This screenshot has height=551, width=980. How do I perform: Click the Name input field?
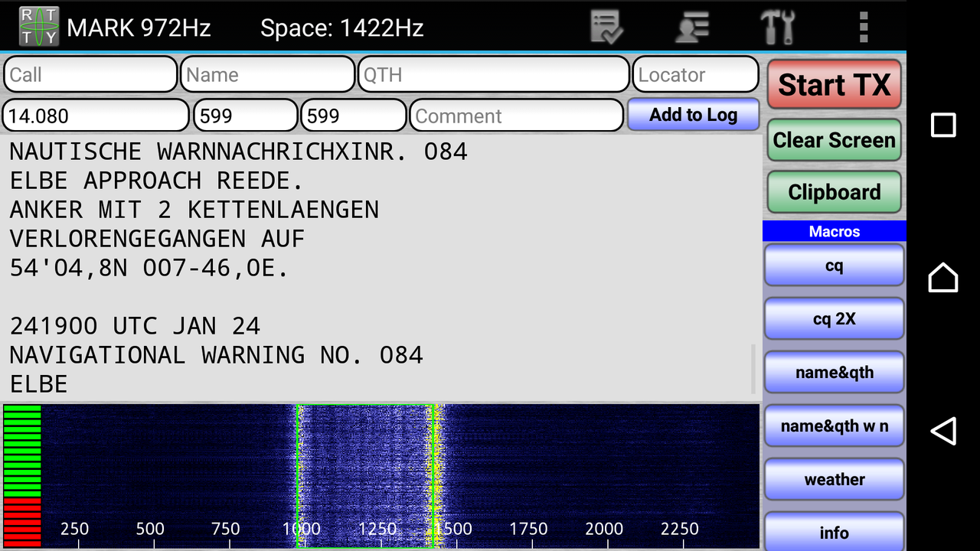[268, 75]
